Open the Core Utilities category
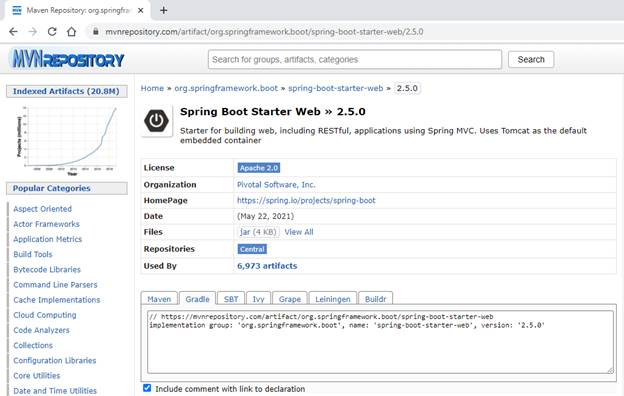Image resolution: width=624 pixels, height=396 pixels. tap(37, 375)
